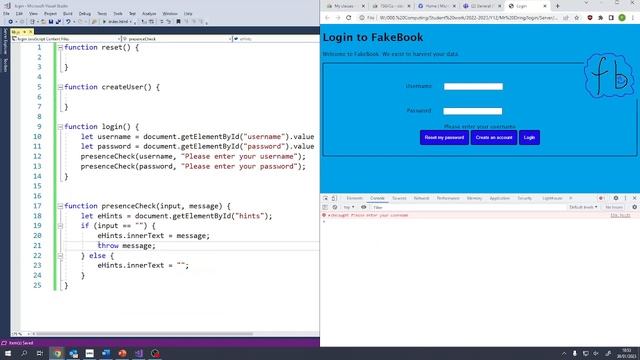Open the Tools menu in Visual Studio

point(118,13)
